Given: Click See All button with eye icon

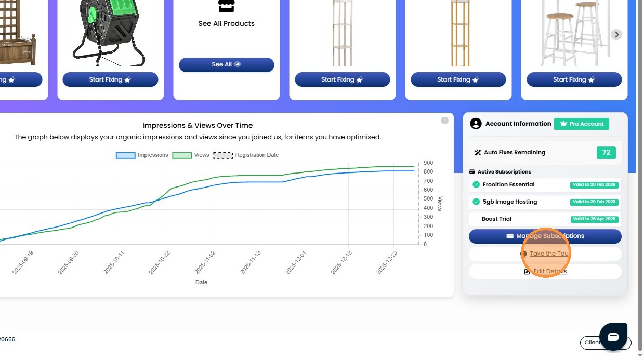Looking at the screenshot, I should pyautogui.click(x=227, y=65).
